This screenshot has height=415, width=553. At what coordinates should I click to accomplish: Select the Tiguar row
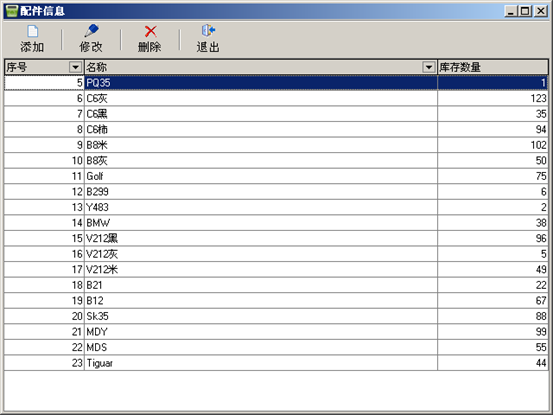[276, 363]
